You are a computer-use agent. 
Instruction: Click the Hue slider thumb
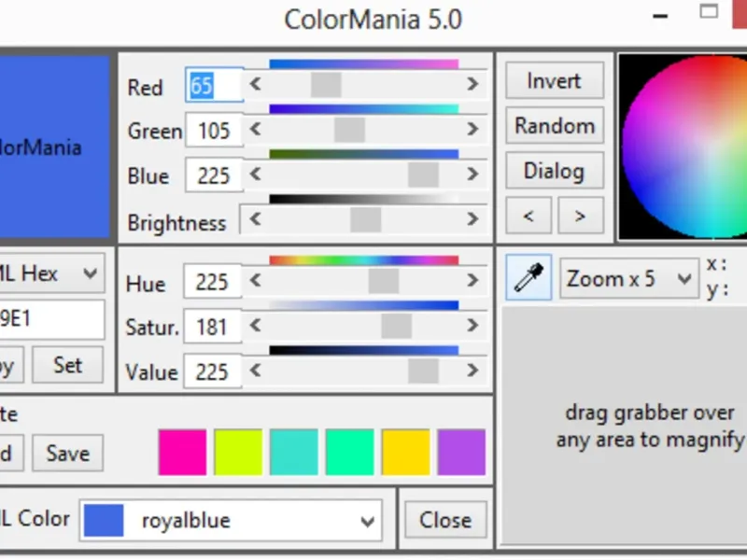tap(384, 281)
